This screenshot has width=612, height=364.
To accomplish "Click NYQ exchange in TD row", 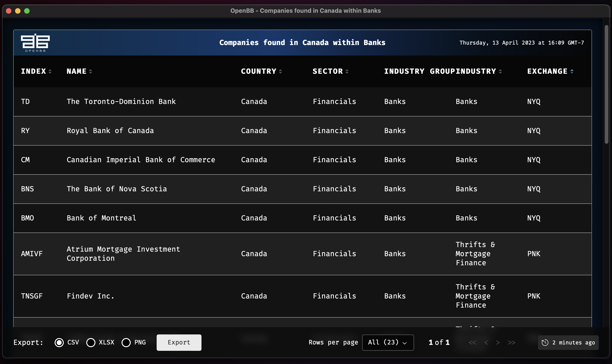I will tap(534, 101).
